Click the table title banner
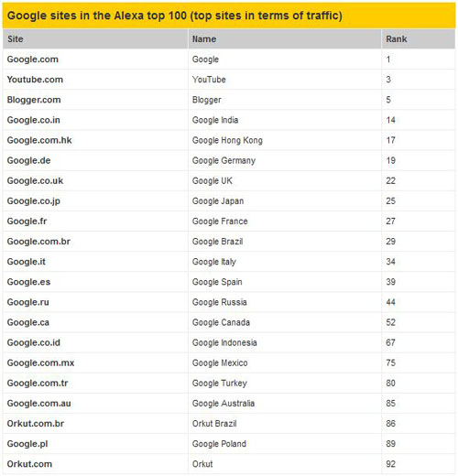 (x=229, y=16)
